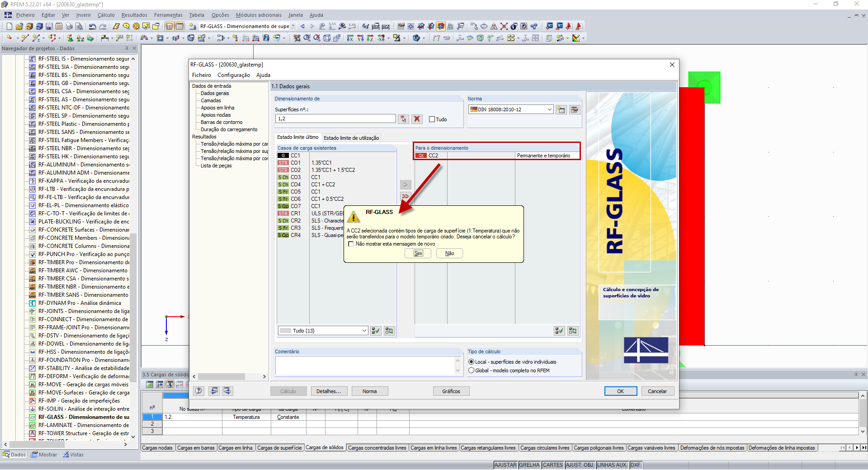Save the model with the floppy disk icon

[49, 26]
